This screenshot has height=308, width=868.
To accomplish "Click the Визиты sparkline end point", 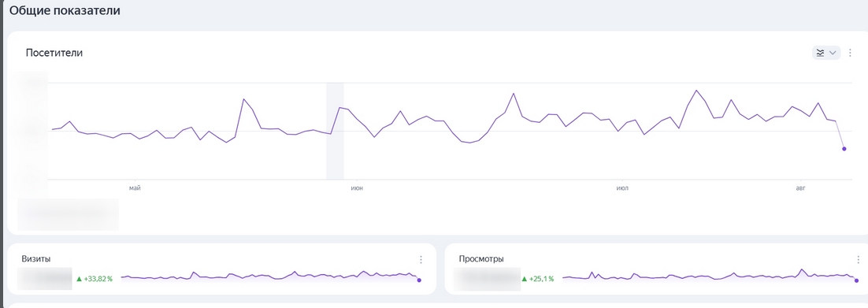I will (419, 280).
